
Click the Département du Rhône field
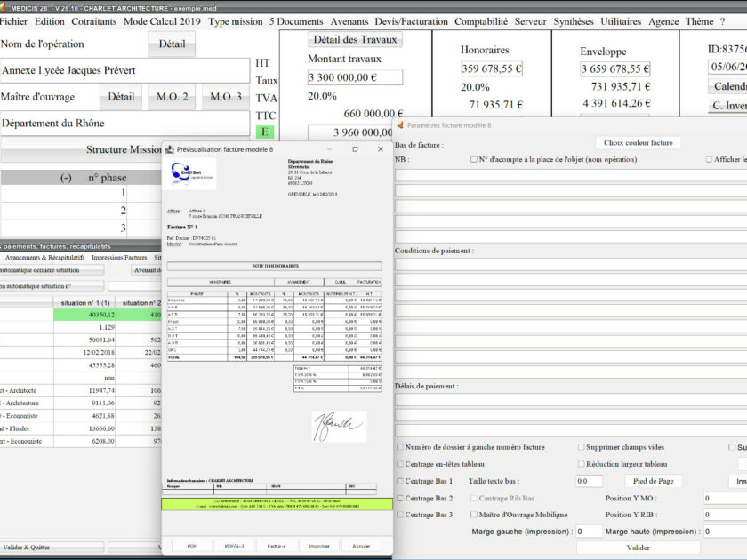(x=124, y=124)
